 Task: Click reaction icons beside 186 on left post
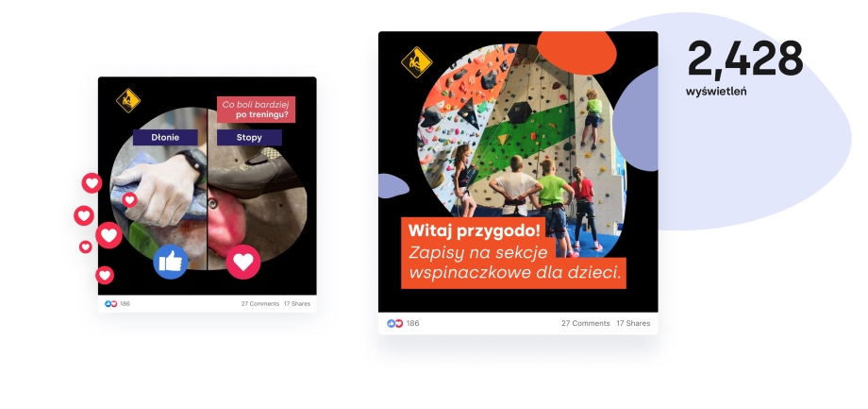point(111,304)
